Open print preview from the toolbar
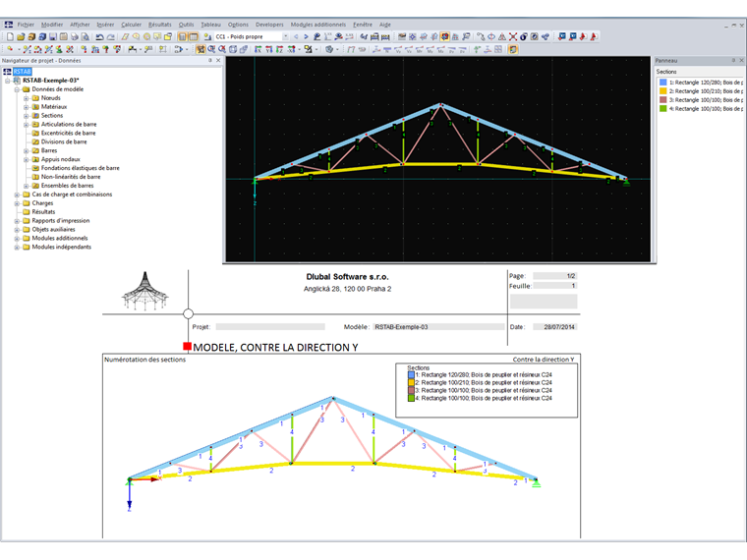The height and width of the screenshot is (560, 747). 85,36
